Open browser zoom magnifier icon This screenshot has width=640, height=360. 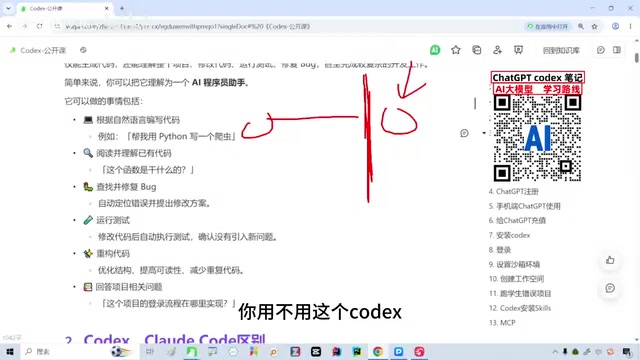(x=581, y=27)
